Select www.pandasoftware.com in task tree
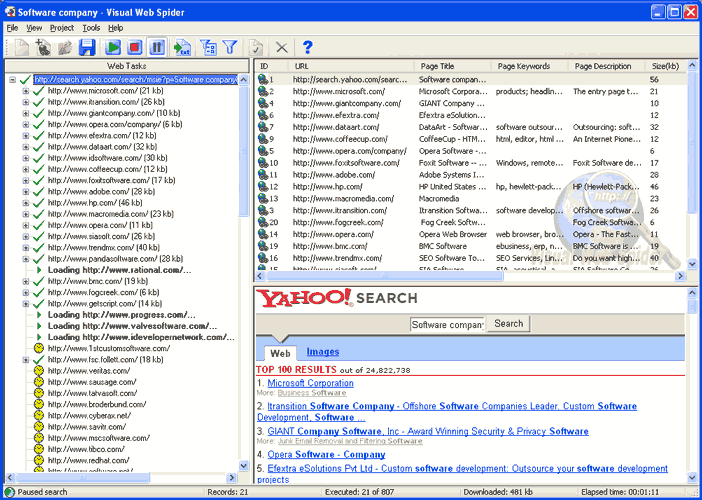Image resolution: width=702 pixels, height=500 pixels. click(x=116, y=259)
